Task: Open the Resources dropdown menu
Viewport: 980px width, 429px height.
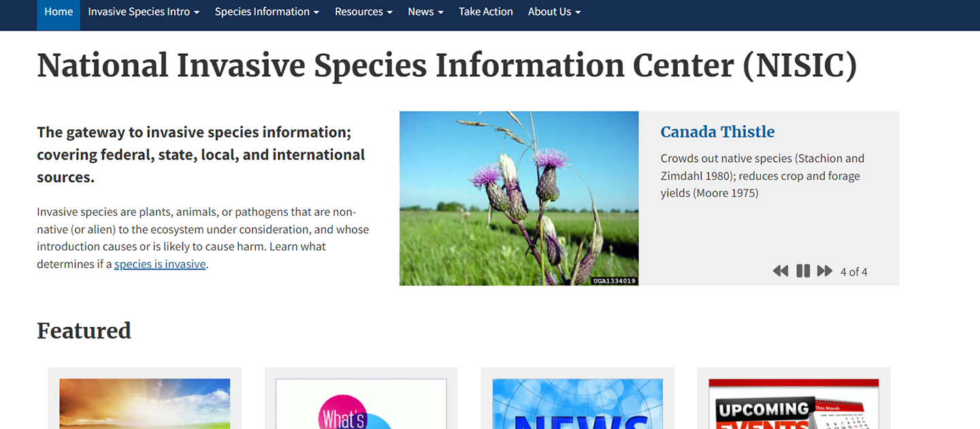Action: pos(363,12)
